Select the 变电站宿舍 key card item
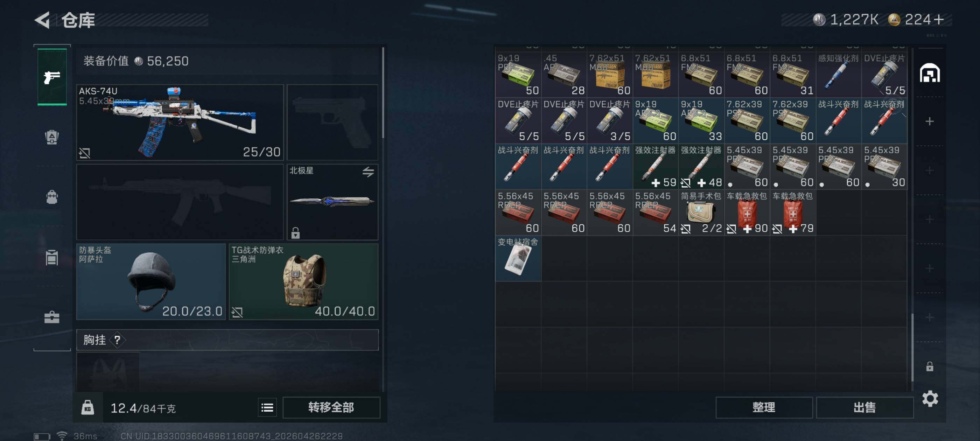The image size is (980, 441). pos(518,259)
